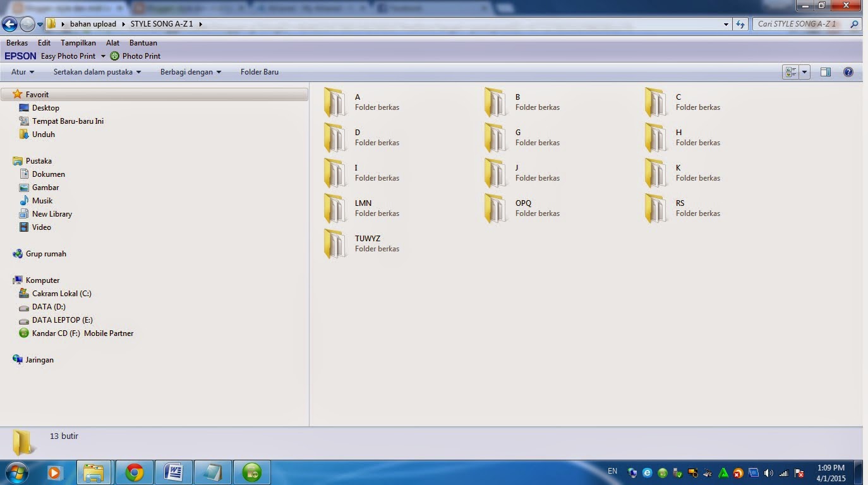Open the Berkas menu

click(16, 42)
